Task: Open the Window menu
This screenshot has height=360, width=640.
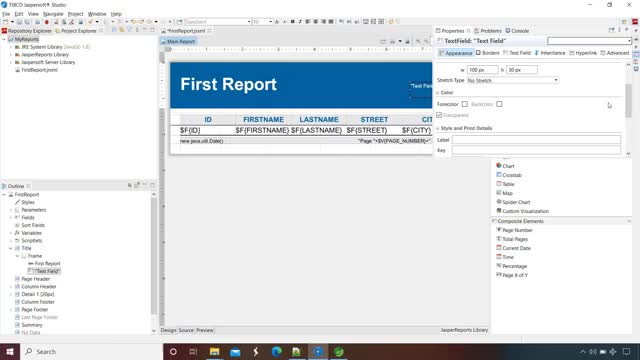Action: [x=97, y=14]
